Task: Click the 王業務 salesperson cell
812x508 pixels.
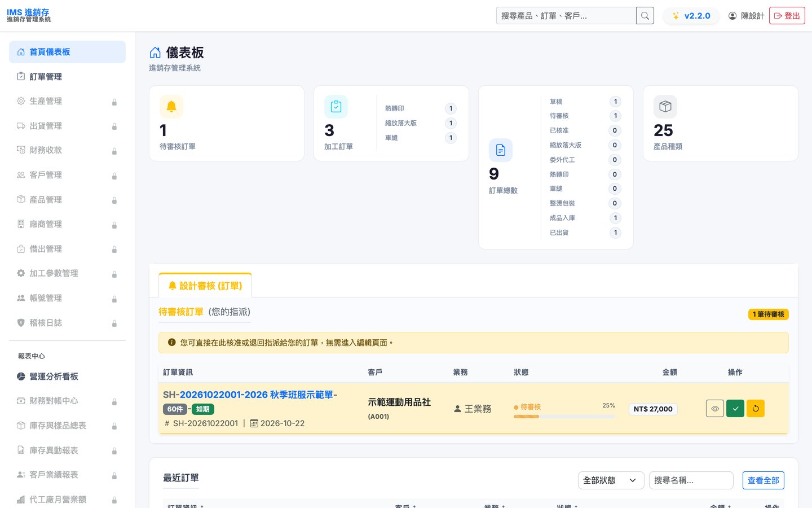Action: (473, 409)
